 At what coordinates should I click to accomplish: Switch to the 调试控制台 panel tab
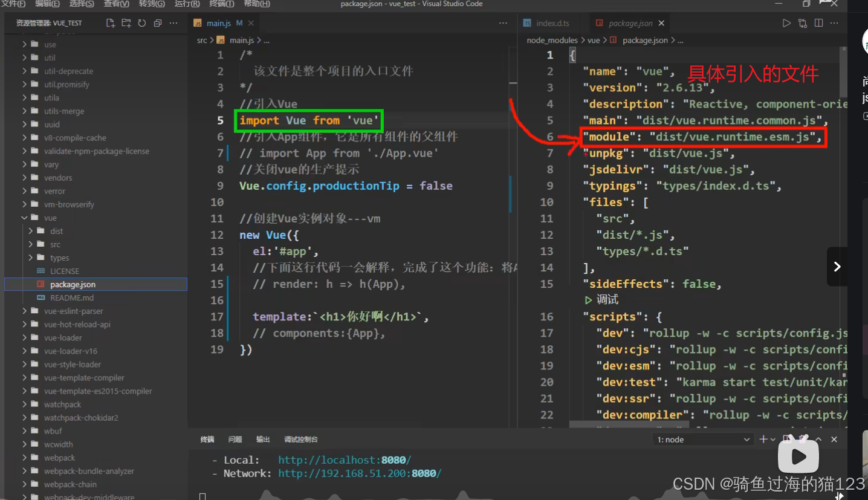tap(301, 440)
